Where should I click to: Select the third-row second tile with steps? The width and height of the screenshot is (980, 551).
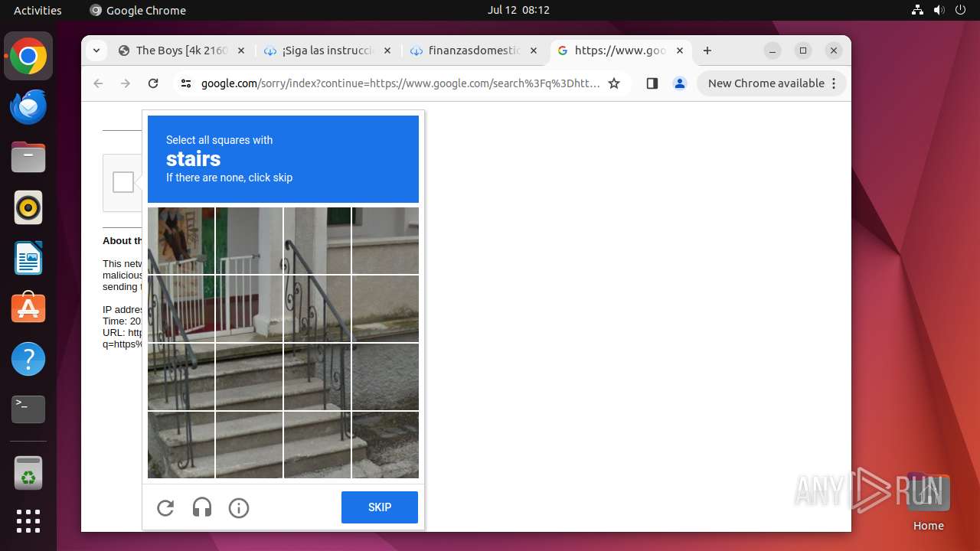tap(249, 377)
